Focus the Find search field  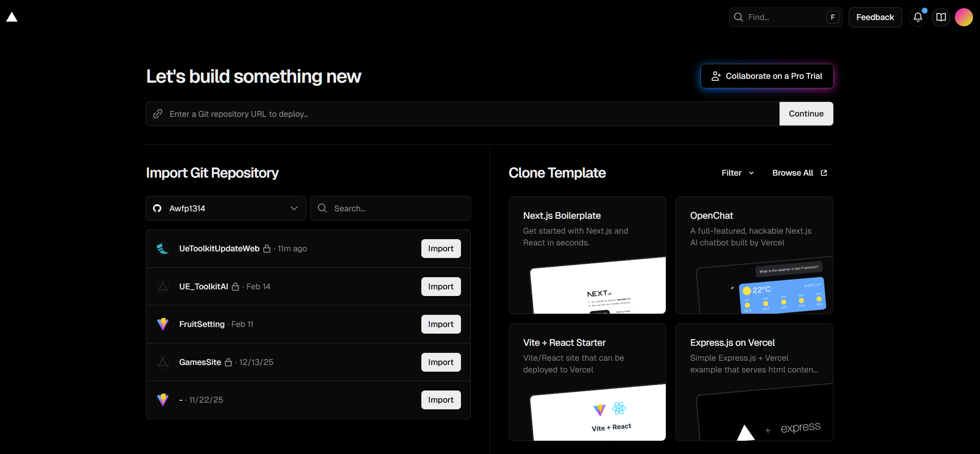[x=785, y=17]
